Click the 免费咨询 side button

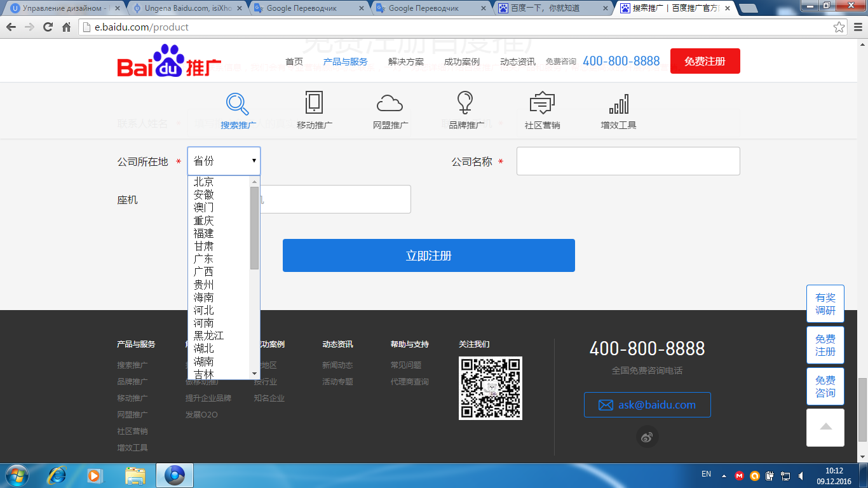click(x=825, y=386)
